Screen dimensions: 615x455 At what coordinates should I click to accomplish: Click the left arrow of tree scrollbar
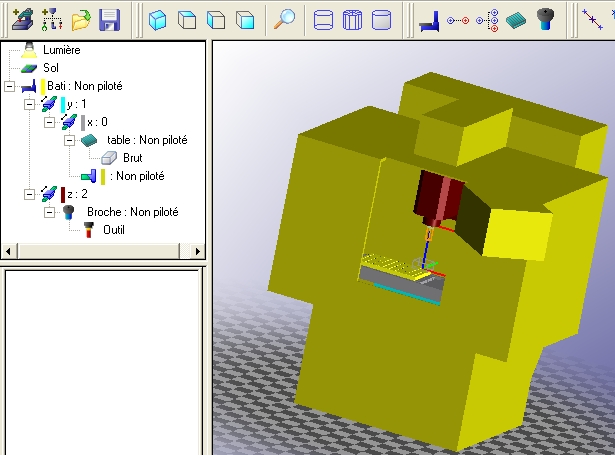[9, 251]
